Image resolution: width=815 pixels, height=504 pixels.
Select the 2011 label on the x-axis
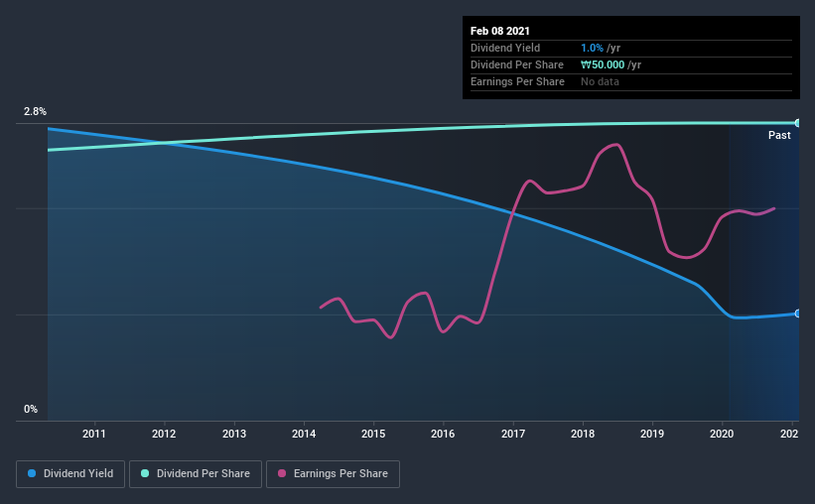pos(94,434)
